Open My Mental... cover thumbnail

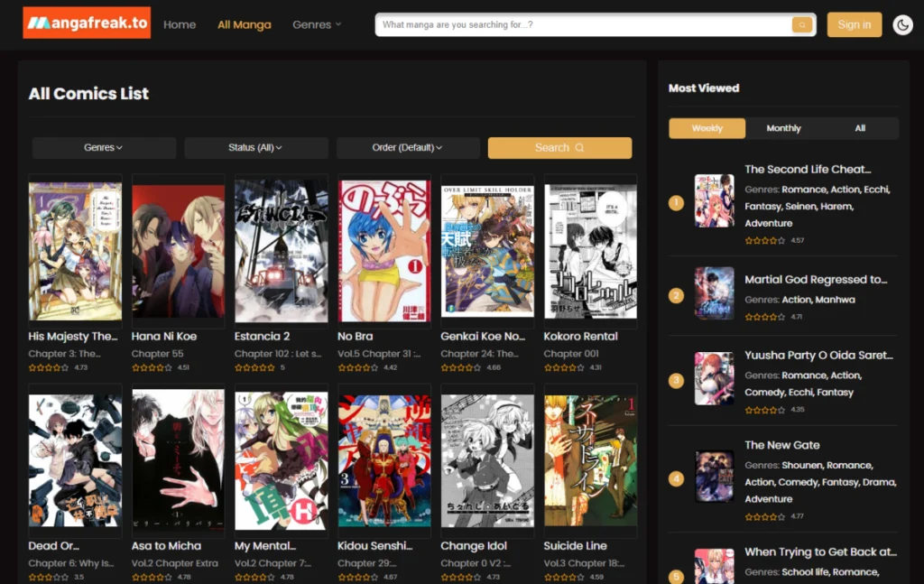pyautogui.click(x=282, y=461)
